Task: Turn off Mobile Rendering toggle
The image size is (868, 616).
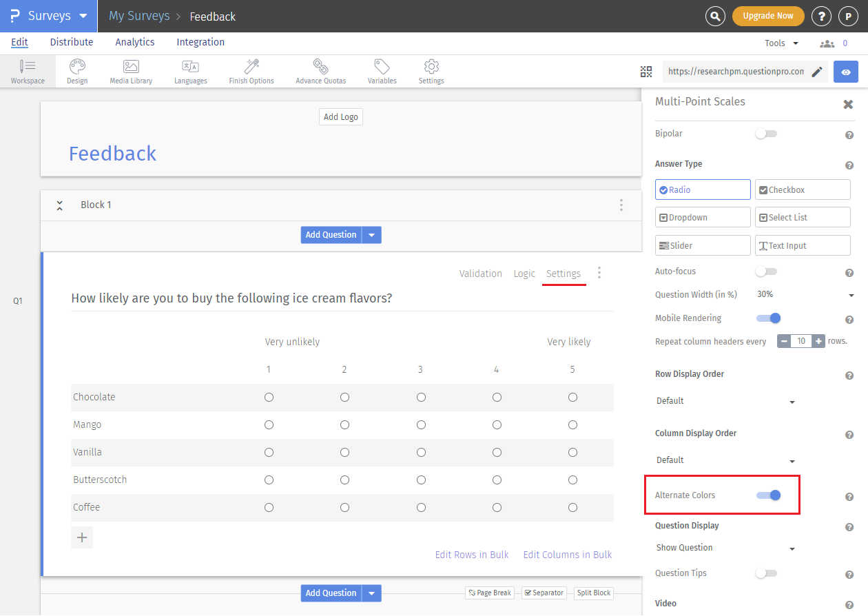Action: pos(768,318)
